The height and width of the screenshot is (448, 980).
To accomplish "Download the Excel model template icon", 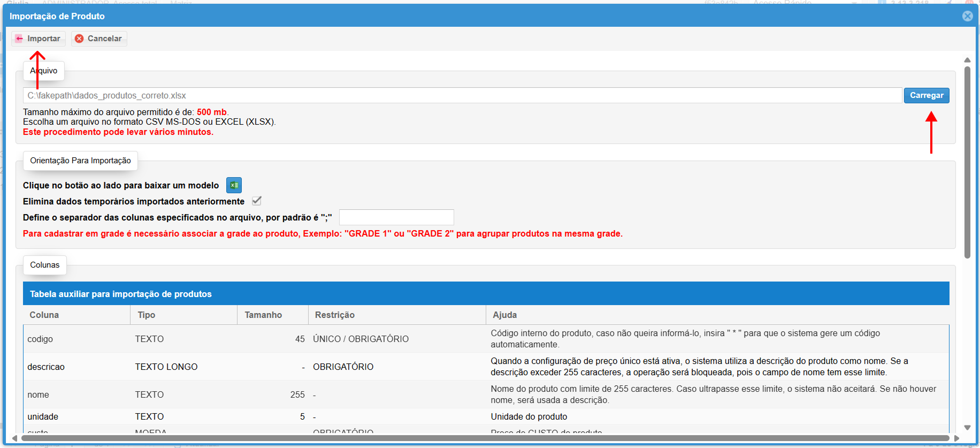I will tap(234, 185).
